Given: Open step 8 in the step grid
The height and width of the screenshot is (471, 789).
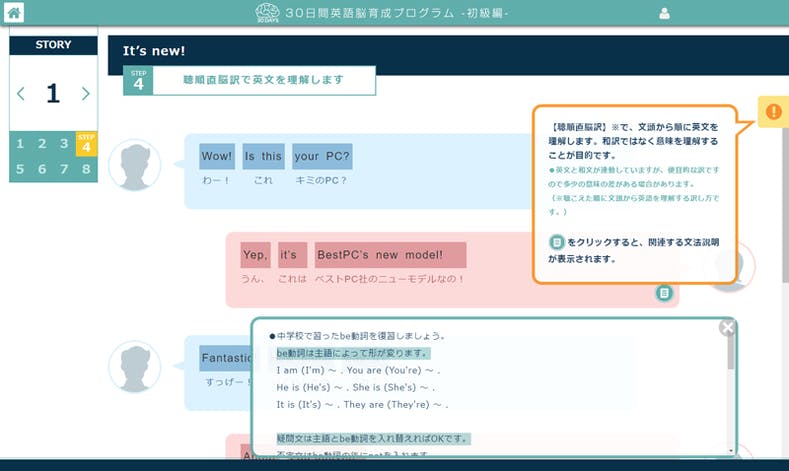Looking at the screenshot, I should 86,169.
